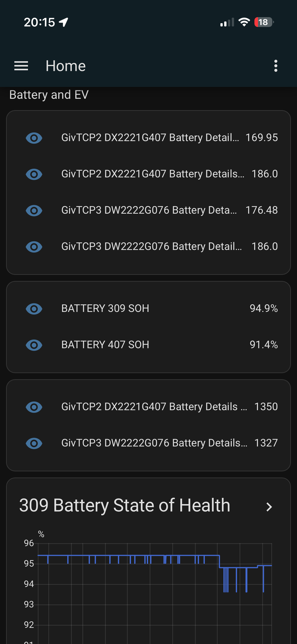297x644 pixels.
Task: Tap the blue State of Health graph line
Action: click(128, 555)
